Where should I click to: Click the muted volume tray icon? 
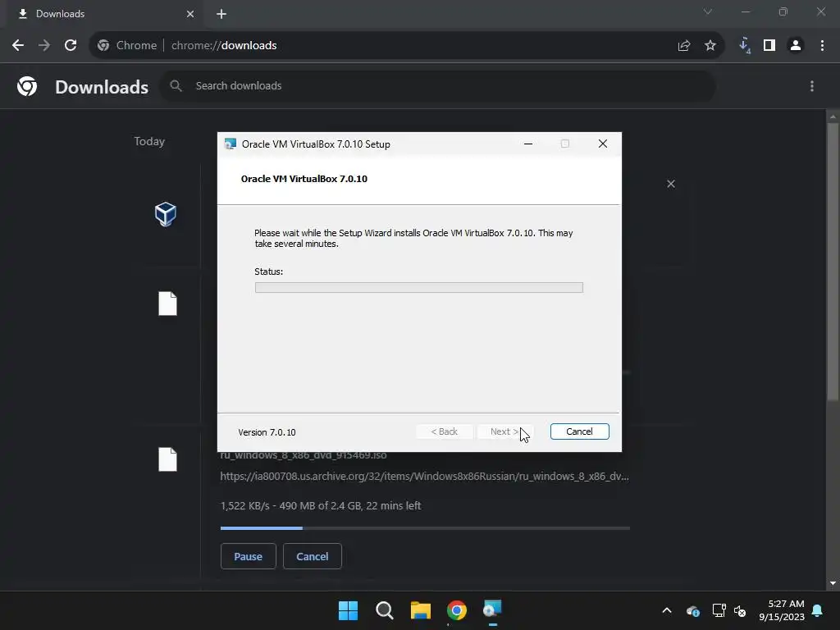(740, 610)
